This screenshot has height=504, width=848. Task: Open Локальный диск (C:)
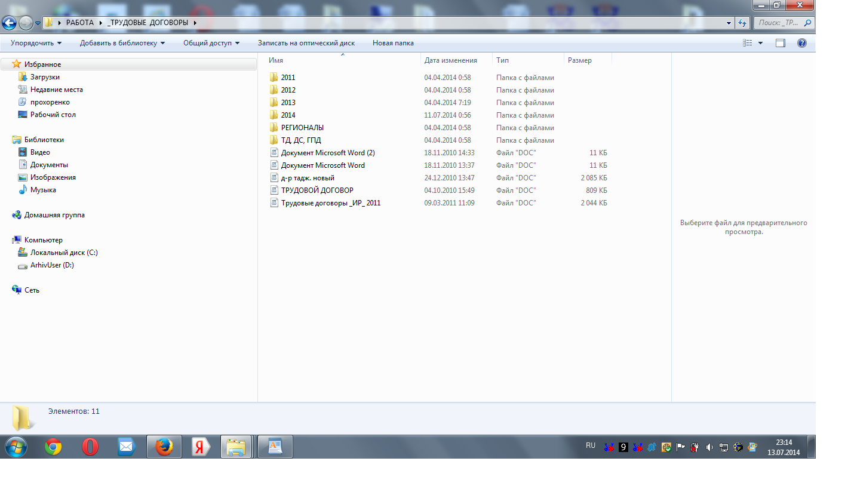tap(64, 253)
